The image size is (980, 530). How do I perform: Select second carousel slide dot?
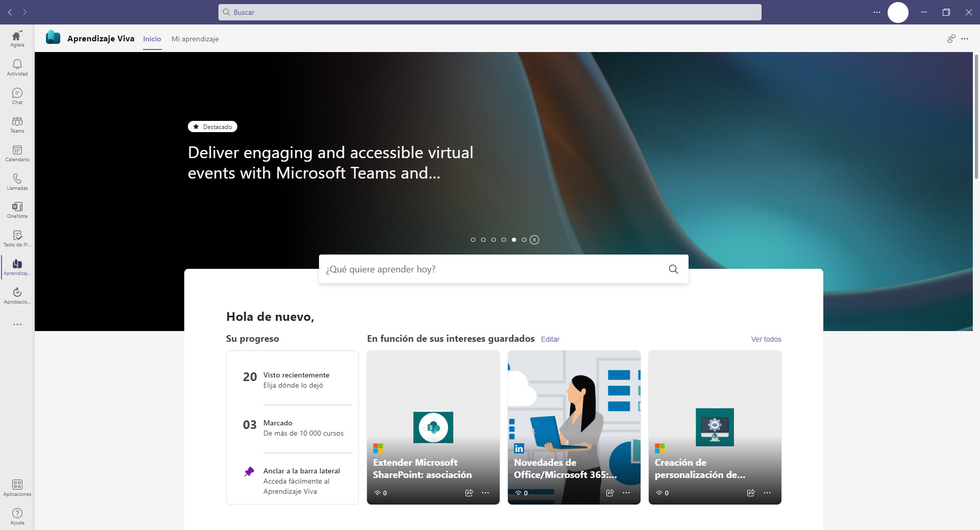pos(483,240)
